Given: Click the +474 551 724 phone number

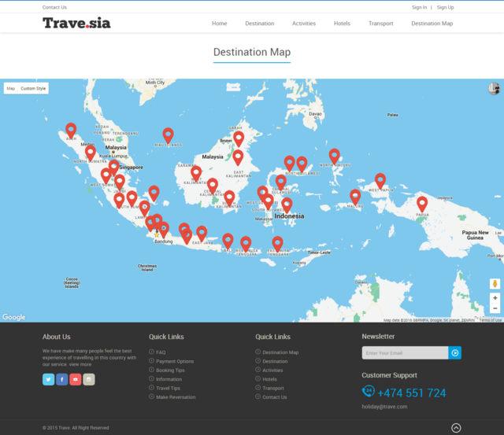Looking at the screenshot, I should pos(412,393).
